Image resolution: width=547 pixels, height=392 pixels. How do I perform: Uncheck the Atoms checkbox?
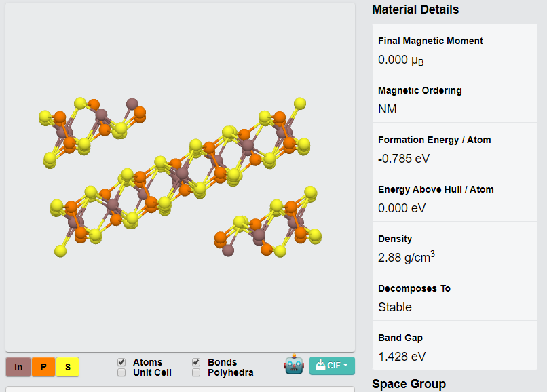pos(121,363)
